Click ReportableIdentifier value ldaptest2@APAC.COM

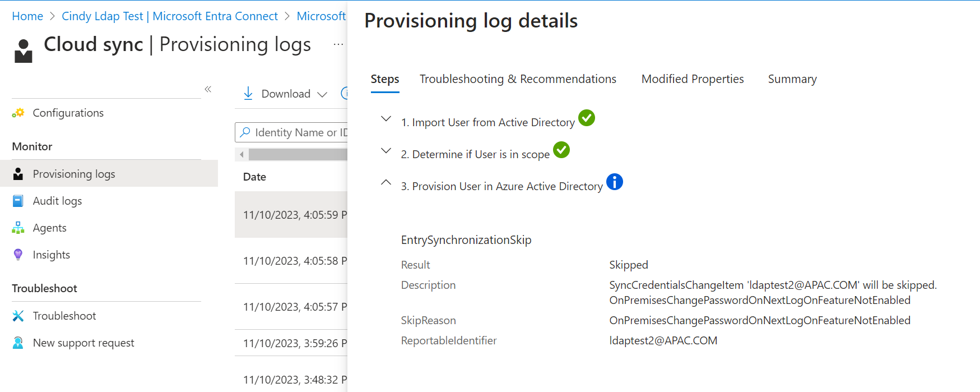[663, 340]
